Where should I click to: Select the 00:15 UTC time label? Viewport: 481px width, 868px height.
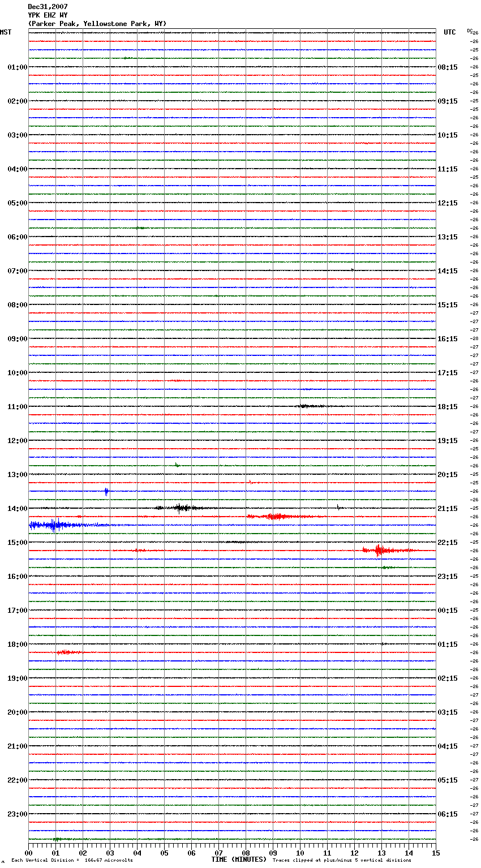[x=448, y=611]
